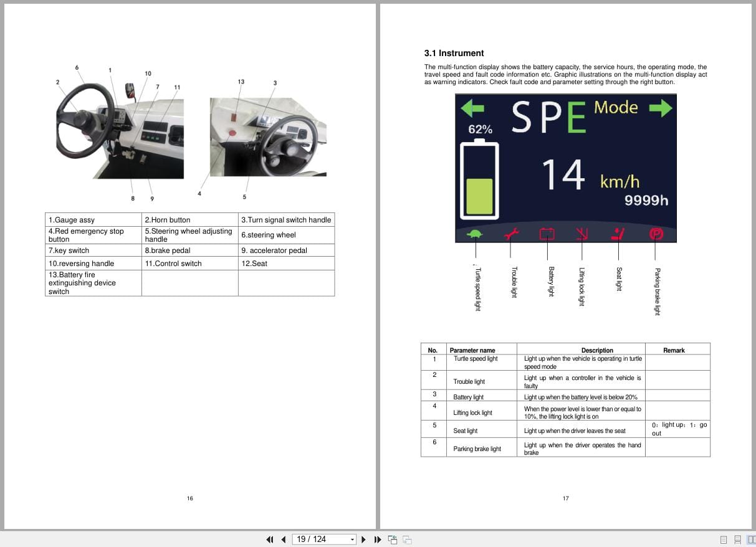Click 'Light up when the driver leaves the seat'
756x547 pixels.
pos(575,431)
